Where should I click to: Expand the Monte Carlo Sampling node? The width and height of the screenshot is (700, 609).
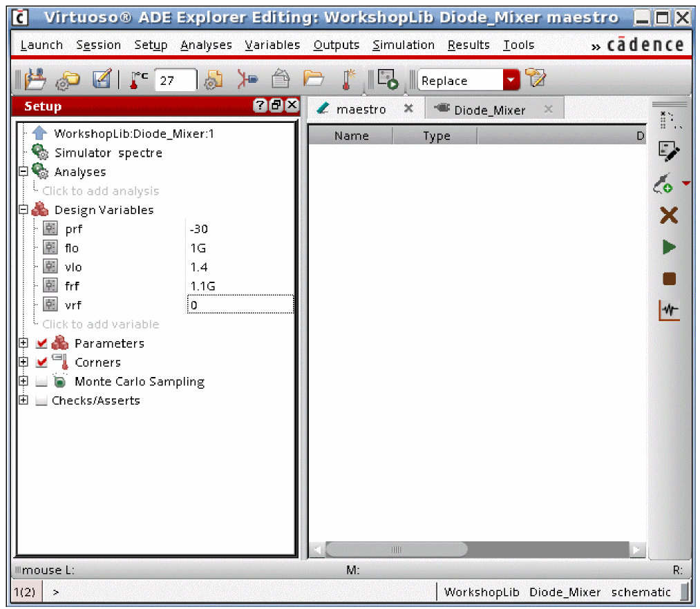23,381
